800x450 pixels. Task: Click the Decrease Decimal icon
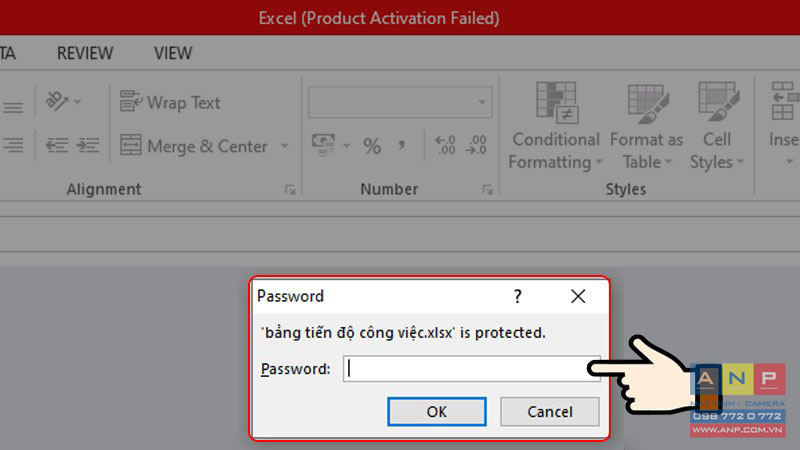(476, 145)
